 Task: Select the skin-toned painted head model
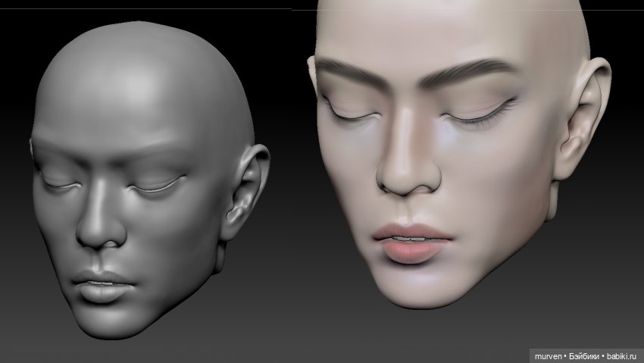point(458,154)
